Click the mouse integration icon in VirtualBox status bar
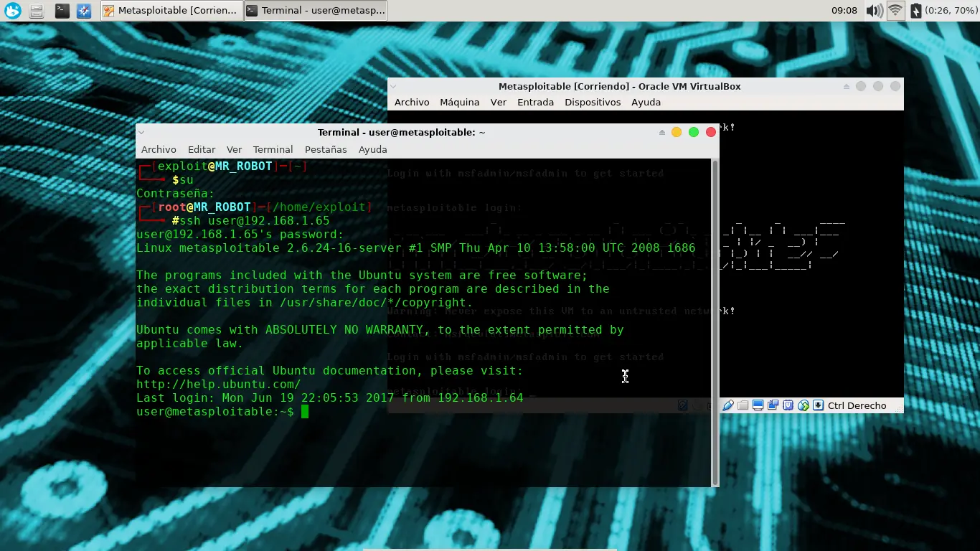The image size is (980, 551). pos(803,406)
